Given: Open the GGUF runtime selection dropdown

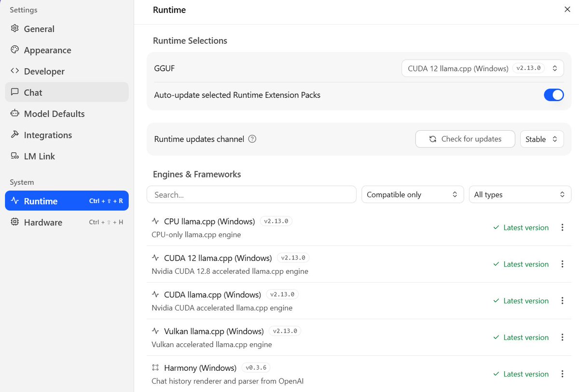Looking at the screenshot, I should [482, 68].
